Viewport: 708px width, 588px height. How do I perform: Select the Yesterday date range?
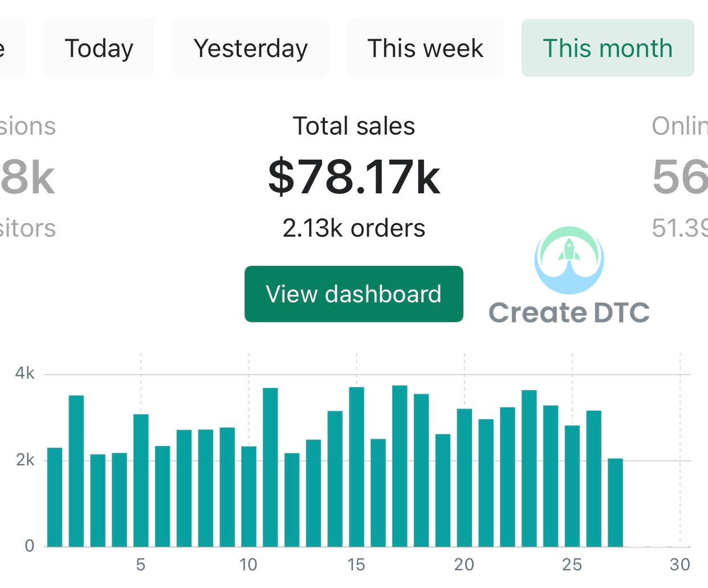coord(250,48)
